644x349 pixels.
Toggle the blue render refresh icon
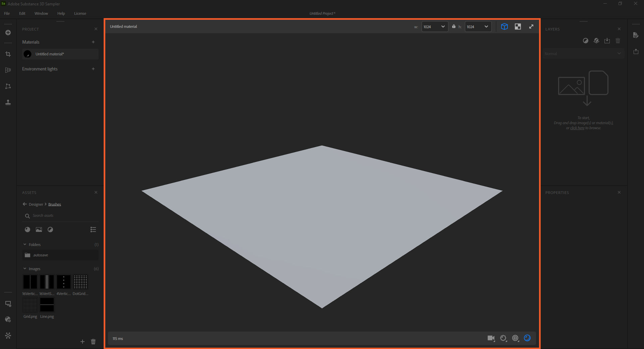click(527, 338)
